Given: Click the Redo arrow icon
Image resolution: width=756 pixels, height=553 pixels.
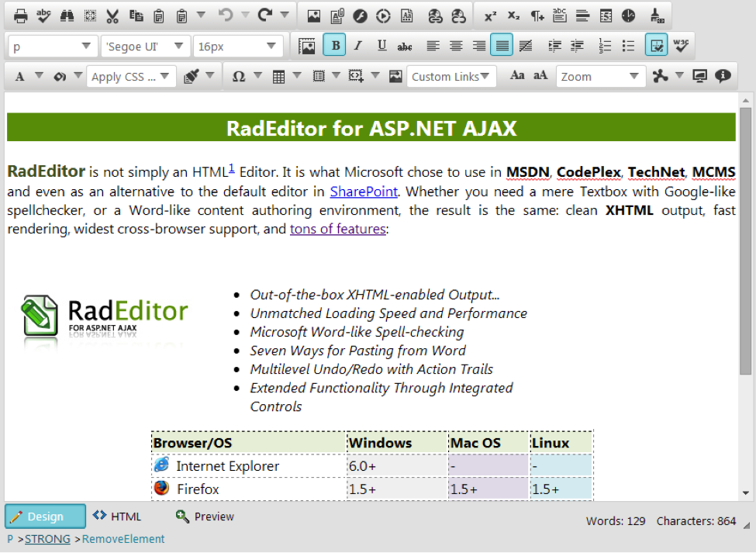Looking at the screenshot, I should click(x=264, y=16).
